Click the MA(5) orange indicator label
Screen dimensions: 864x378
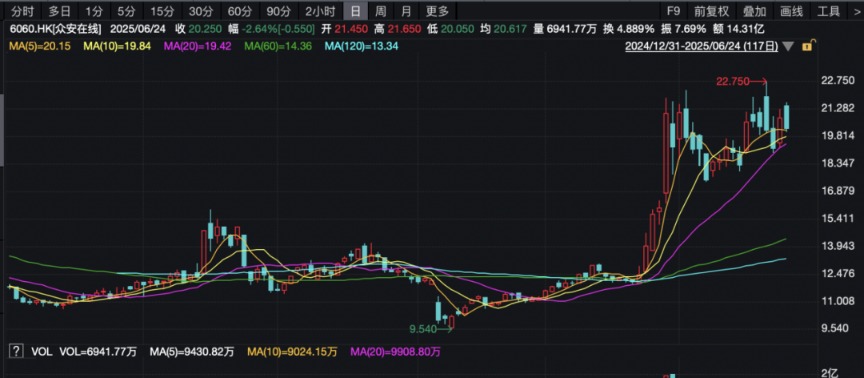39,47
